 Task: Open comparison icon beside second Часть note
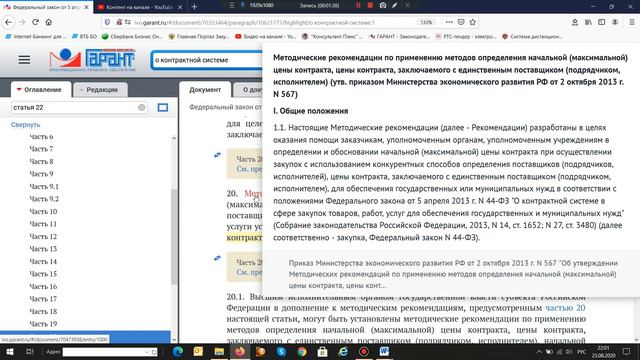coord(217,258)
